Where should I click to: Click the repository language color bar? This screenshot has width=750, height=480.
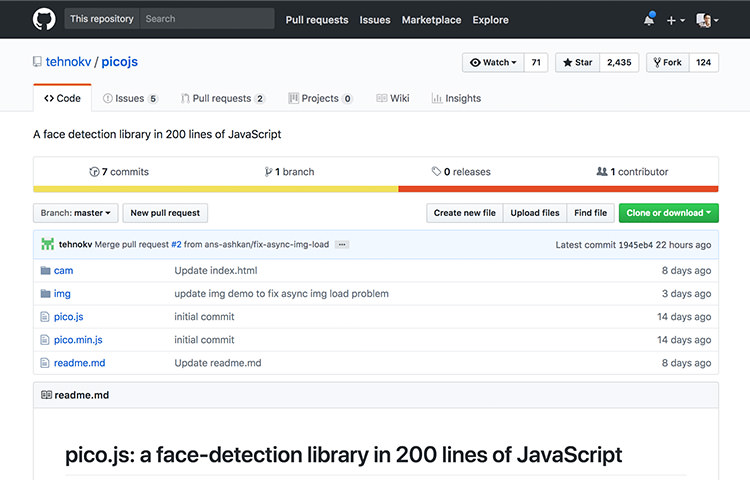coord(375,188)
